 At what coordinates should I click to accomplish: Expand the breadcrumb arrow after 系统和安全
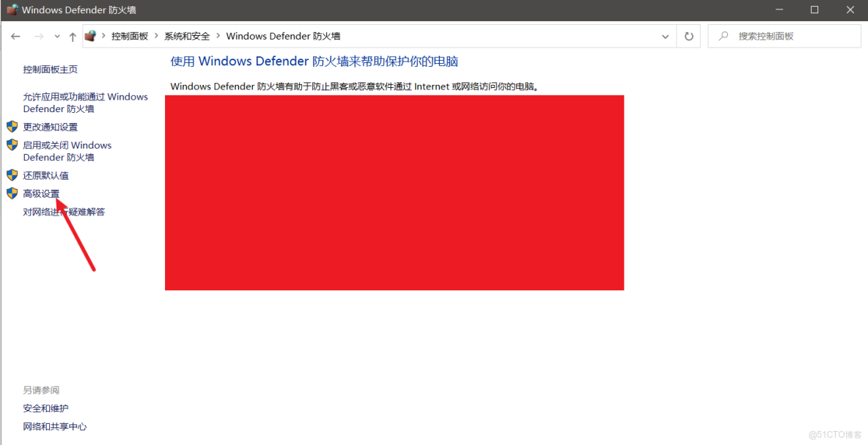click(x=218, y=35)
